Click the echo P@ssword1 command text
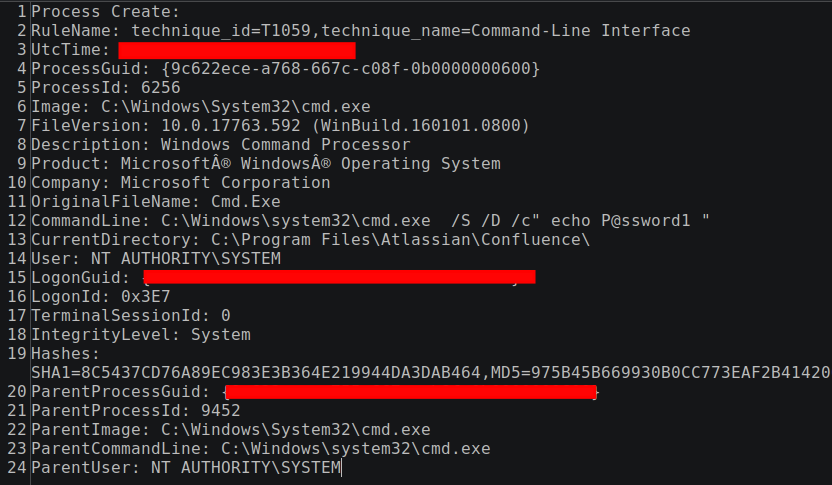Screen dimensions: 832x485 click(620, 221)
